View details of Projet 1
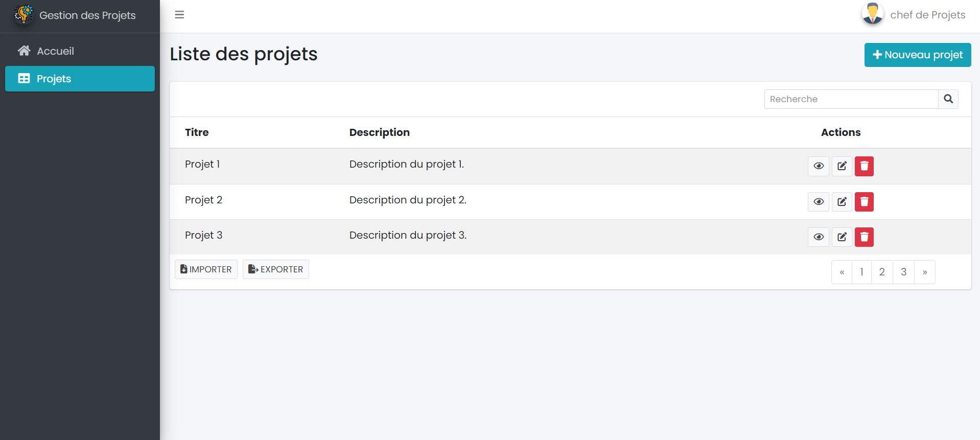Image resolution: width=980 pixels, height=440 pixels. [819, 166]
